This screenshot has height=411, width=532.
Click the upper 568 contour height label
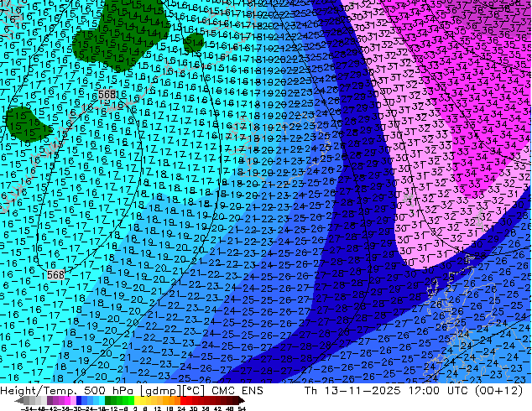(x=107, y=94)
